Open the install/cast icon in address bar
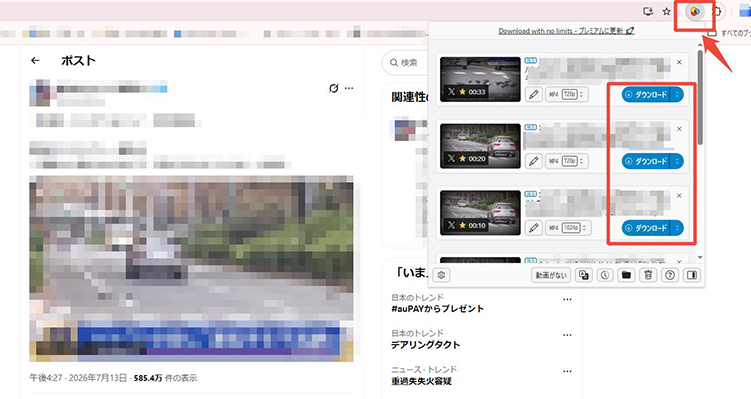This screenshot has height=399, width=751. coord(648,11)
